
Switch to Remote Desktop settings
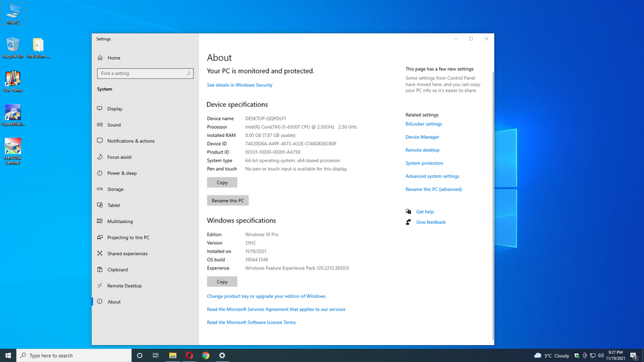click(124, 286)
